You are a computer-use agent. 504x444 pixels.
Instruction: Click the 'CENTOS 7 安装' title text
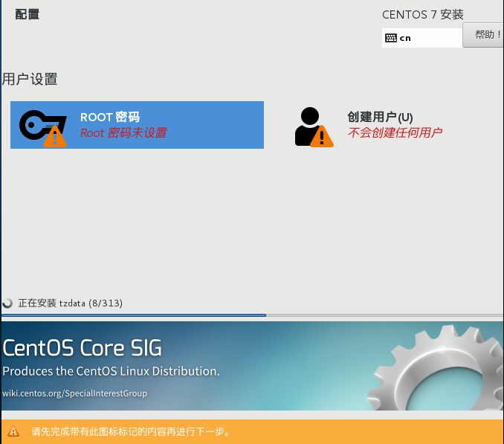tap(423, 14)
